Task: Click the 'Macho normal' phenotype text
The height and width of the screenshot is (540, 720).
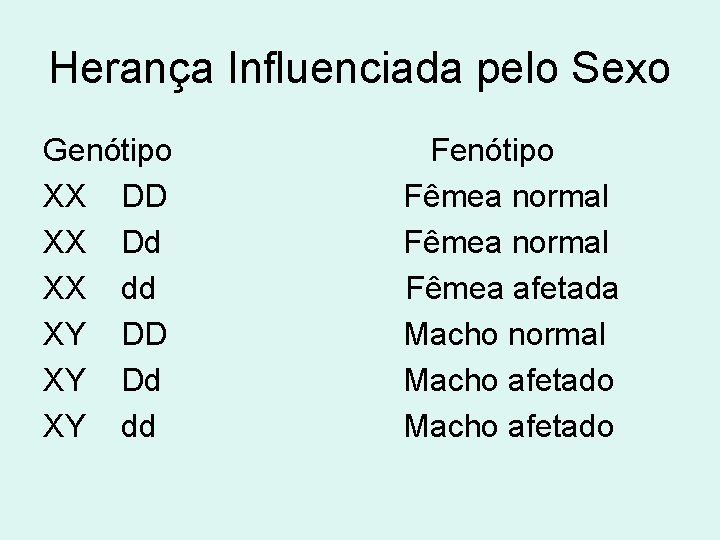Action: click(x=505, y=335)
